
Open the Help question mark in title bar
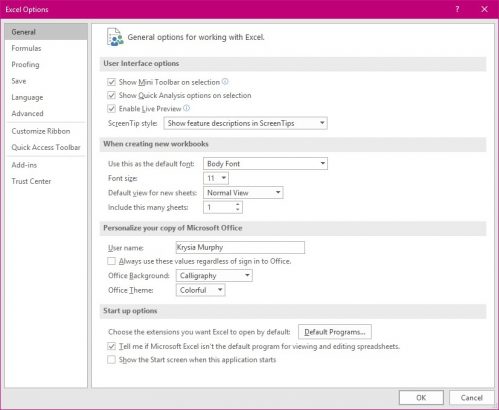pos(457,9)
